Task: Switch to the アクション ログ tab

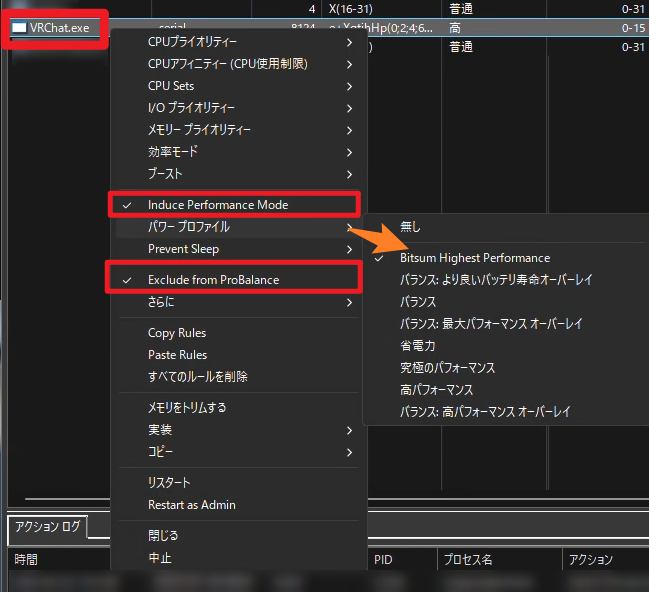Action: tap(48, 527)
